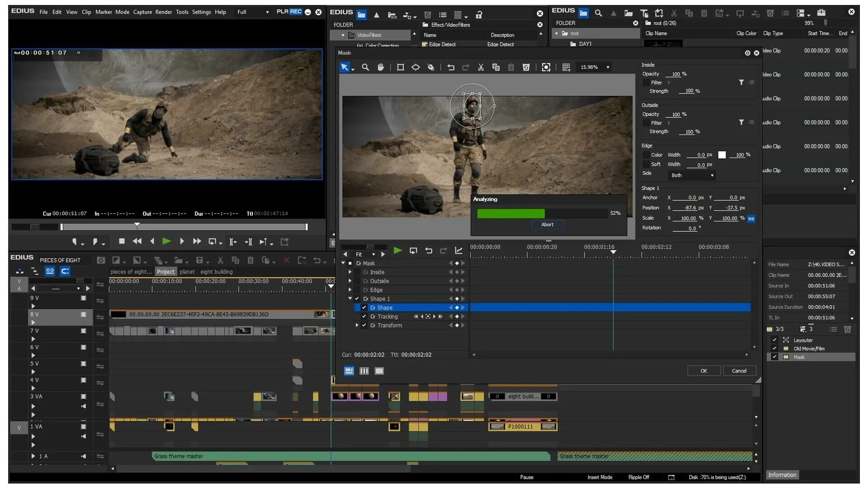Select the pen path mask tool
The width and height of the screenshot is (868, 488).
[x=431, y=67]
